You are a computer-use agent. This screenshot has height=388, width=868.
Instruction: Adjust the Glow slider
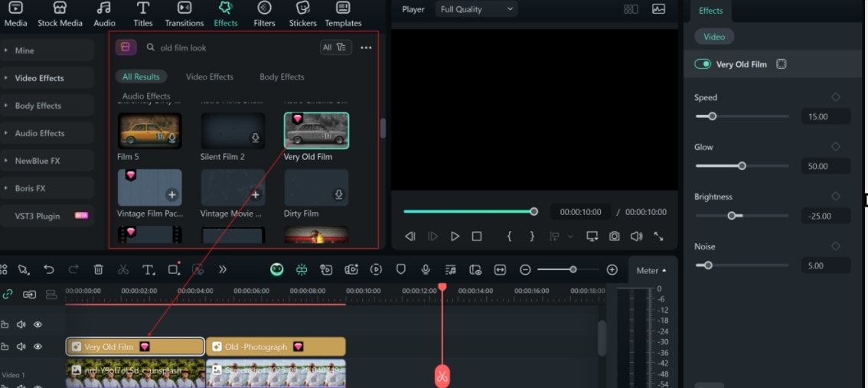tap(742, 166)
